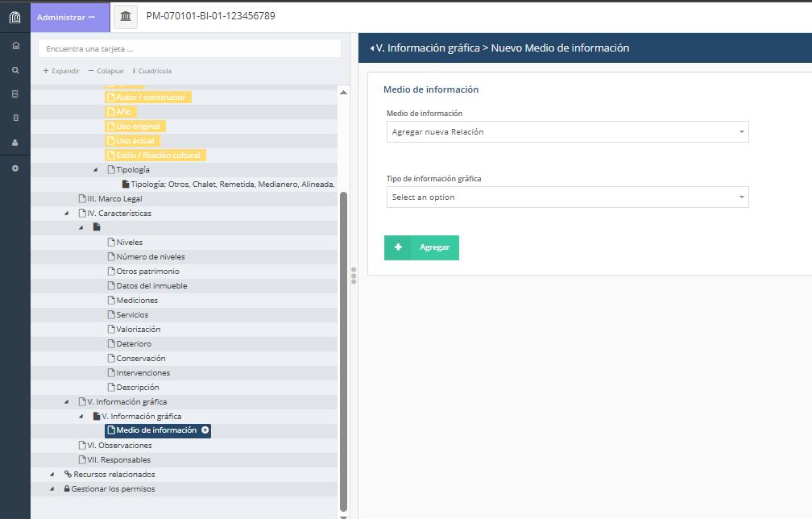Viewport: 812px width, 519px height.
Task: Collapse the Tipología tree node
Action: (96, 170)
